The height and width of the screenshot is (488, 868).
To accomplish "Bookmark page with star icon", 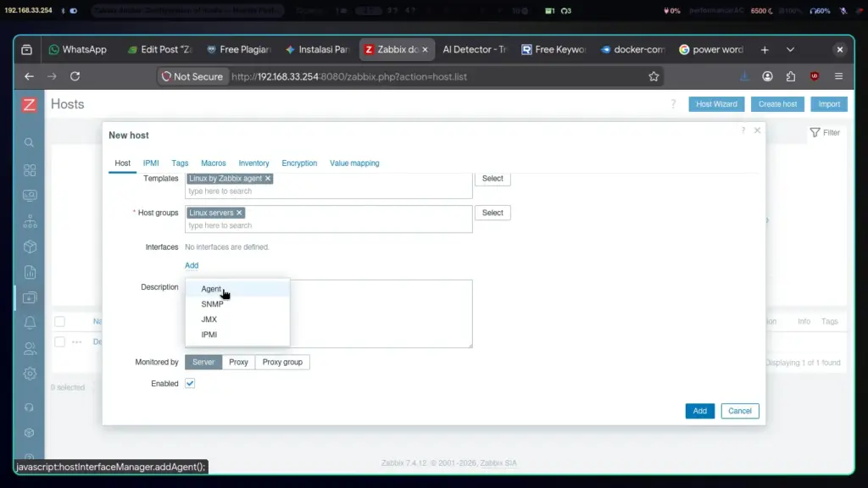I will [x=654, y=77].
